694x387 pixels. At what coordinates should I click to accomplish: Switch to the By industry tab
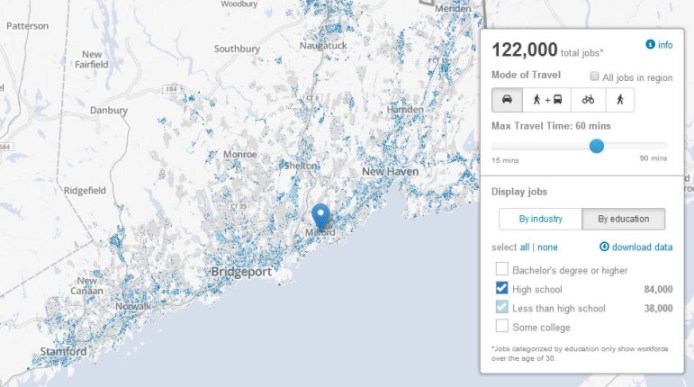[x=540, y=219]
